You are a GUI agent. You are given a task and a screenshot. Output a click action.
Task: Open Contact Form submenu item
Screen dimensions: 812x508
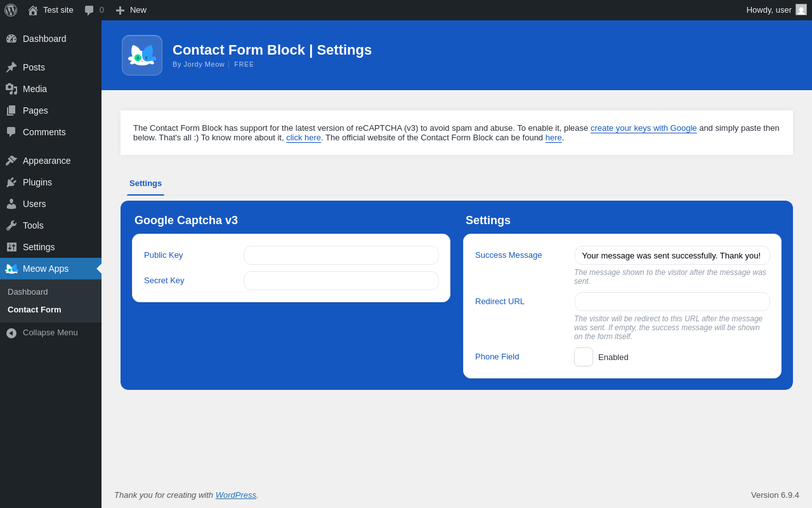(x=34, y=310)
